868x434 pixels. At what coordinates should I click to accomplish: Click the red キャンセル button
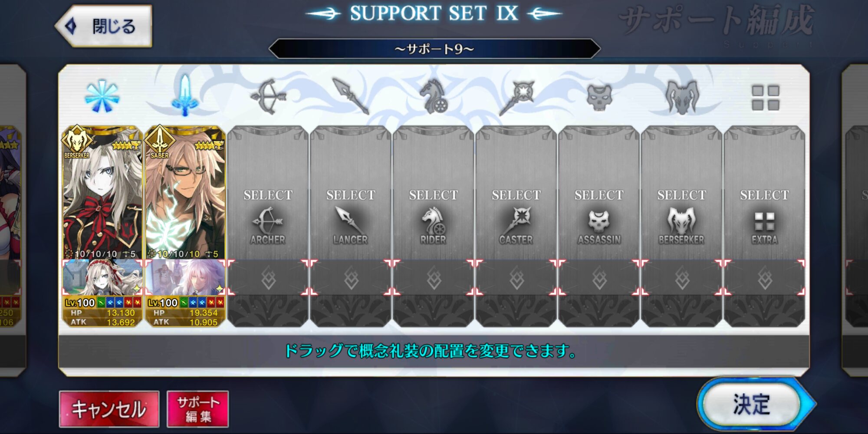point(109,409)
